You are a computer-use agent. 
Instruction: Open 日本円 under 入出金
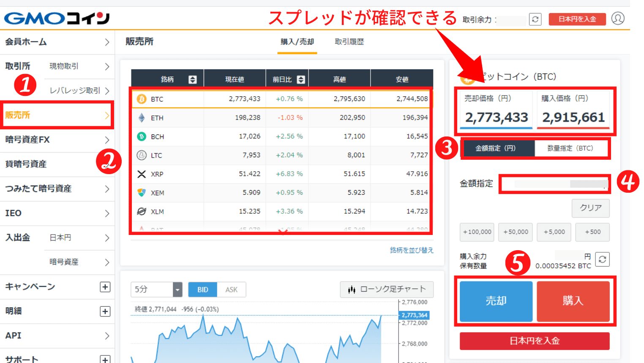(x=79, y=238)
